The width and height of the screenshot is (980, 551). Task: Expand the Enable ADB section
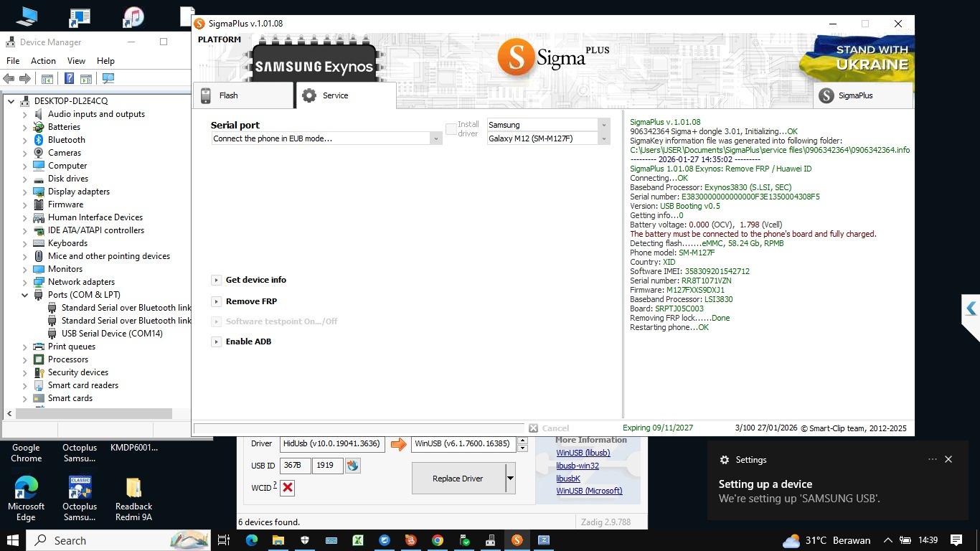(x=216, y=342)
